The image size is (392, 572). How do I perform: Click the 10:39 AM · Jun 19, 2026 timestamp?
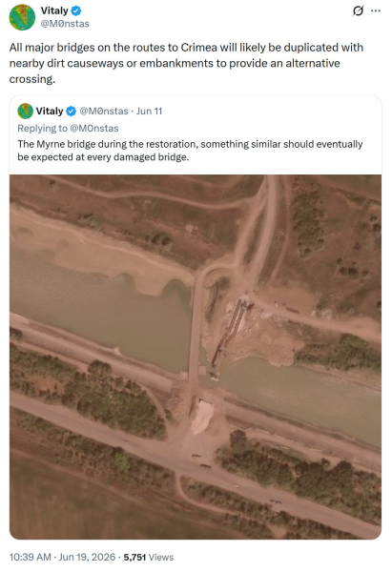62,557
